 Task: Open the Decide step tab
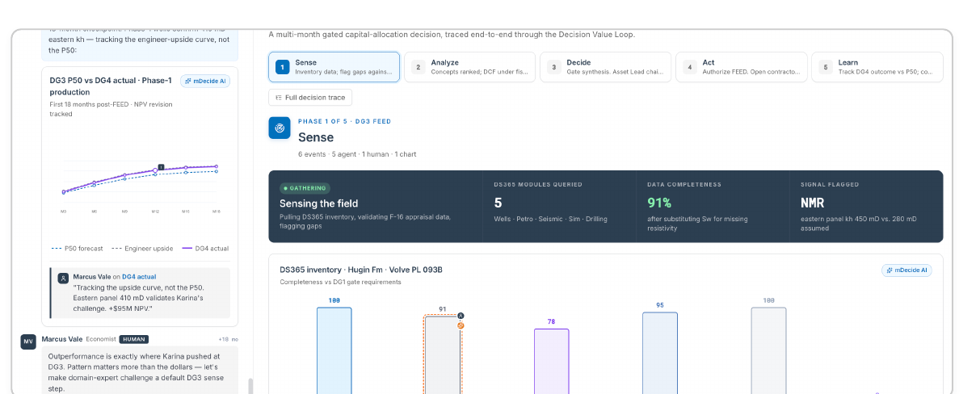point(605,67)
